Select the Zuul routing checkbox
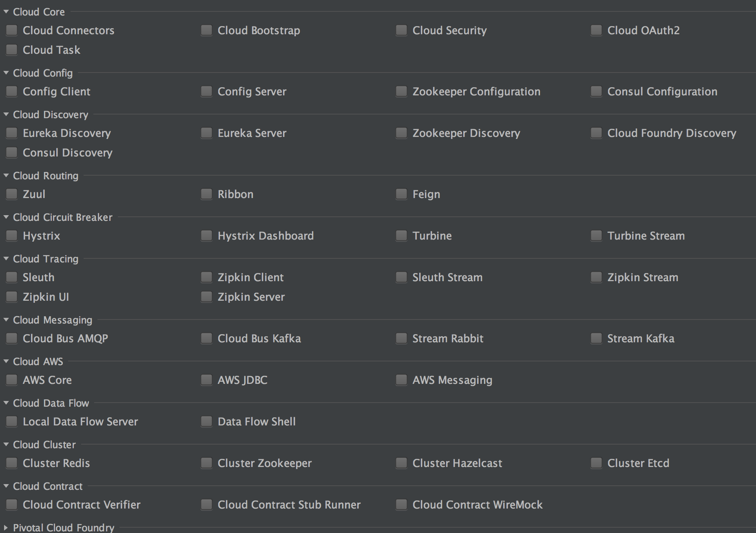Screen dimensions: 756x533 point(11,194)
